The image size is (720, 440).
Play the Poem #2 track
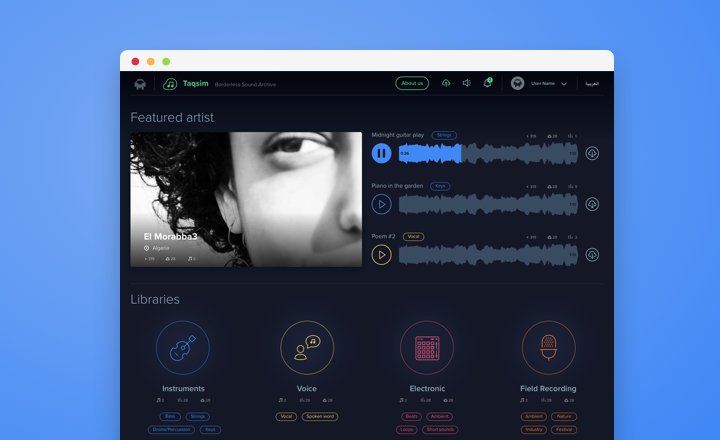(381, 255)
